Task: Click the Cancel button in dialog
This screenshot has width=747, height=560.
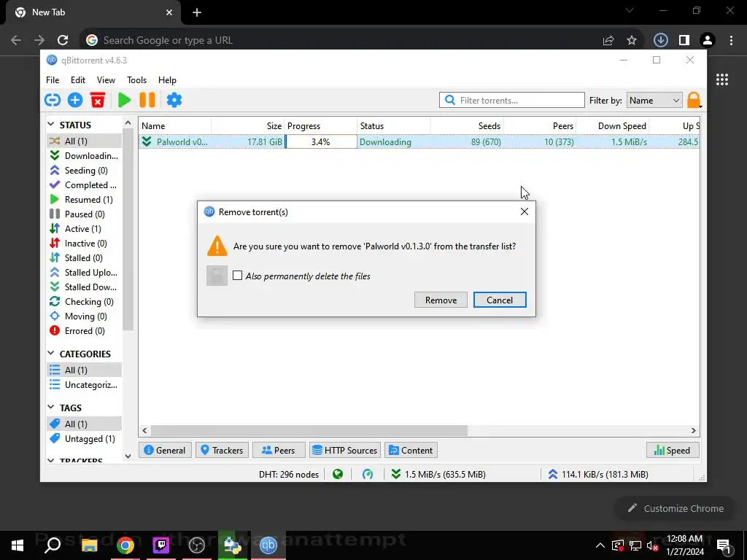Action: coord(500,300)
